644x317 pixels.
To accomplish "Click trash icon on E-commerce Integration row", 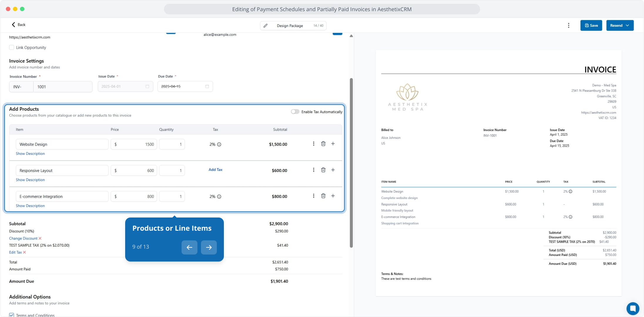I will click(323, 196).
